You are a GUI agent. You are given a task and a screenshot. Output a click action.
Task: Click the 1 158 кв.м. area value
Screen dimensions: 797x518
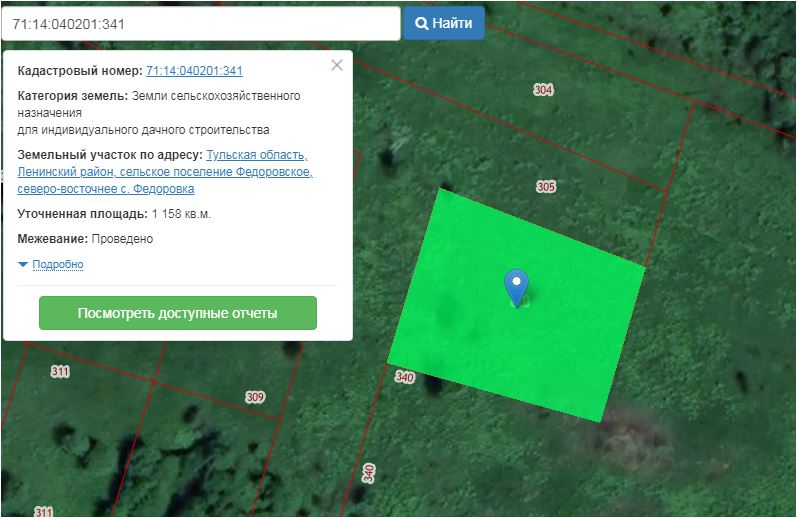coord(181,214)
